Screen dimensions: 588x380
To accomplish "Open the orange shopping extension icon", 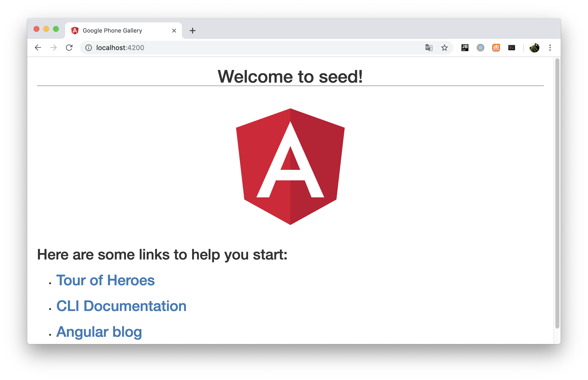I will [496, 48].
